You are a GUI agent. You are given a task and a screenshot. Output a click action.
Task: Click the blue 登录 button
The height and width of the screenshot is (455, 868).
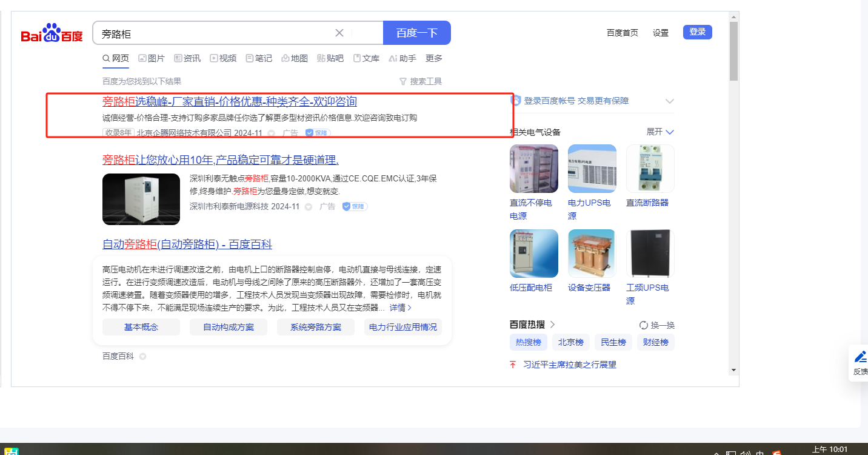tap(698, 32)
